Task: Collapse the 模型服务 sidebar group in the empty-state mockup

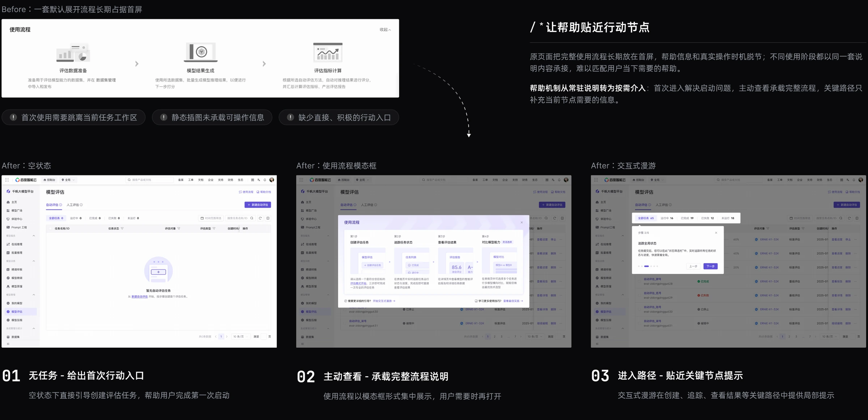Action: click(34, 236)
